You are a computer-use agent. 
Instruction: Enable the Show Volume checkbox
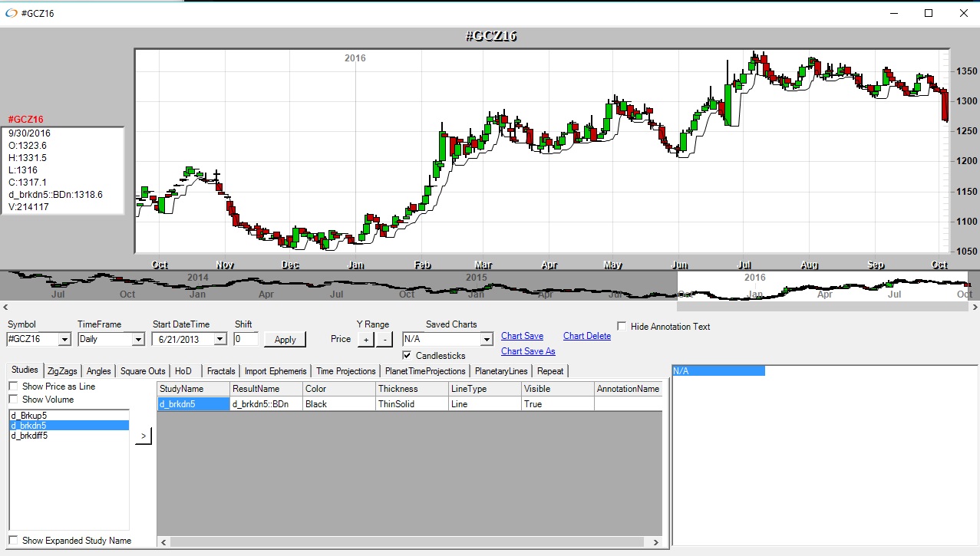(x=14, y=399)
